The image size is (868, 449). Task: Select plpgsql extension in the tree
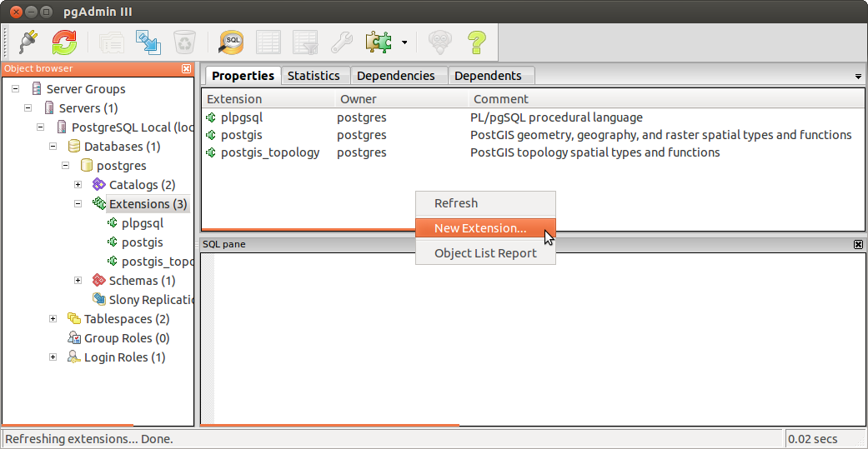pyautogui.click(x=143, y=223)
